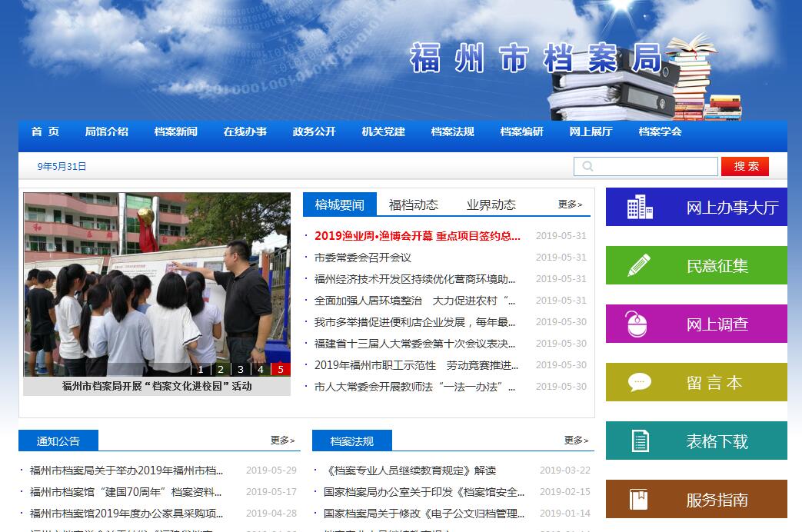Open the red 2019渔业周 headline link
Viewport: 802px width, 532px height.
tap(417, 236)
